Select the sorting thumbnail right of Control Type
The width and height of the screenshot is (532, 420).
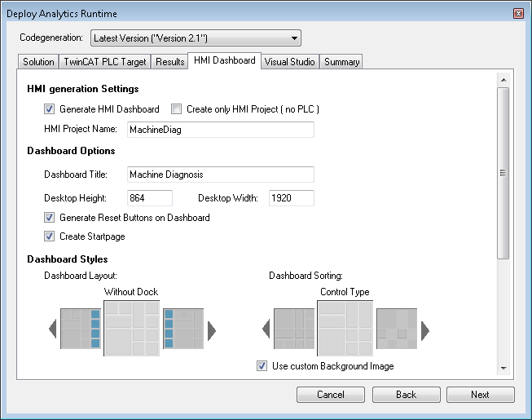(397, 329)
